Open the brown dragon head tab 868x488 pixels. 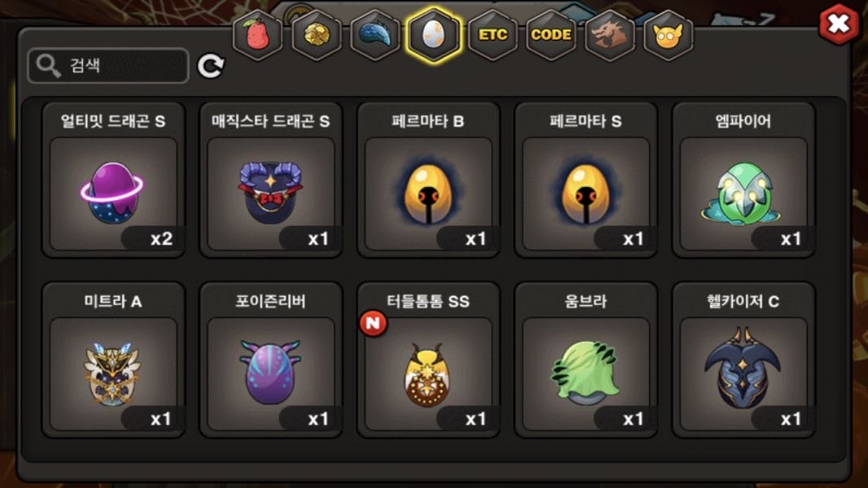[610, 35]
